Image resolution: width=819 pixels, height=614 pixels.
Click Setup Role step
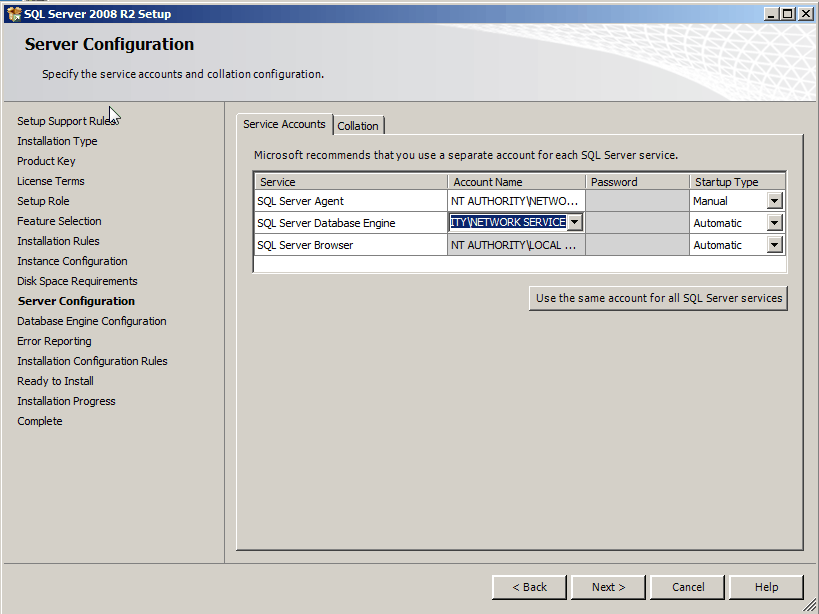click(x=43, y=201)
